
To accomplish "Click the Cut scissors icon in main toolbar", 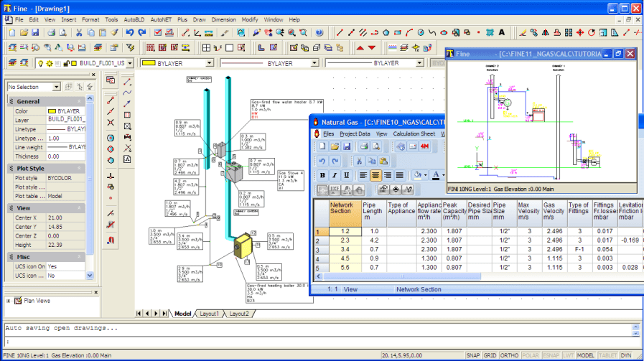I will click(x=78, y=33).
